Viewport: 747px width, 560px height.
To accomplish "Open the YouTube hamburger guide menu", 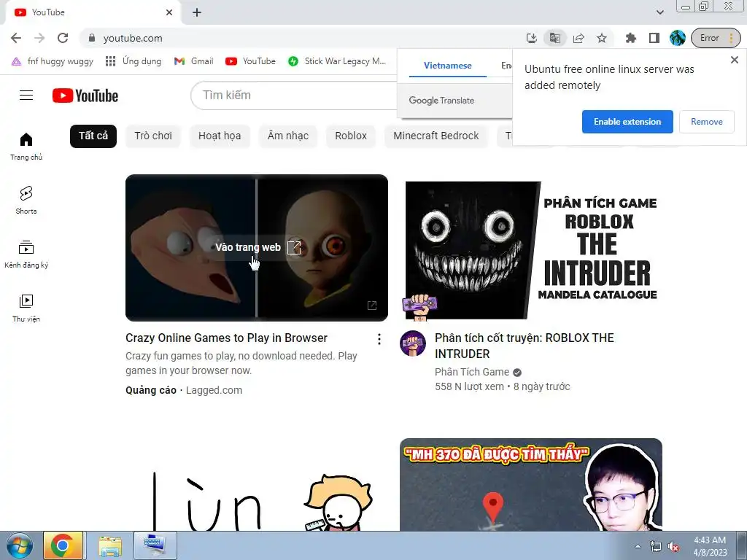I will point(26,96).
